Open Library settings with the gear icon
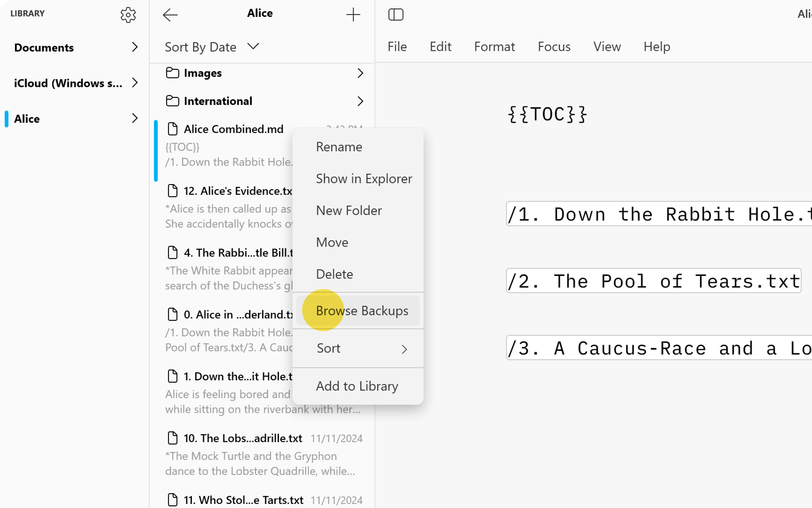Image resolution: width=812 pixels, height=508 pixels. pyautogui.click(x=128, y=14)
